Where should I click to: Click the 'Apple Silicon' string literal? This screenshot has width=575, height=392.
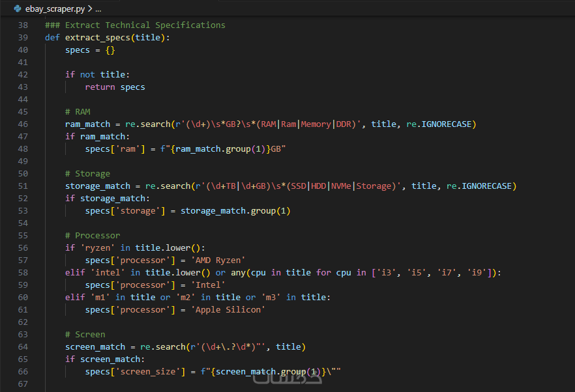click(229, 309)
